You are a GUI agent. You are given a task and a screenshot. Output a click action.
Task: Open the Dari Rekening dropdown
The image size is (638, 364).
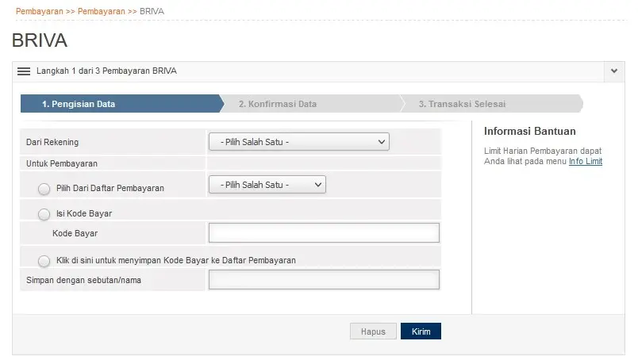[298, 141]
